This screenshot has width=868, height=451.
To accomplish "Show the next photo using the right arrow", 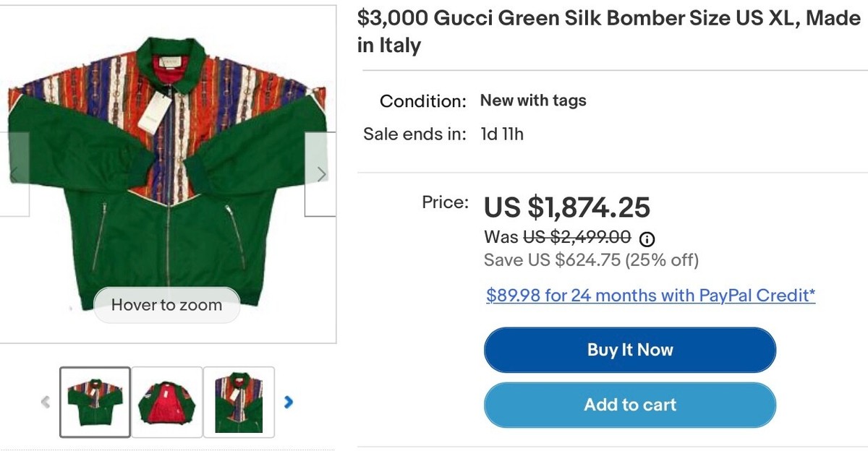I will 320,173.
